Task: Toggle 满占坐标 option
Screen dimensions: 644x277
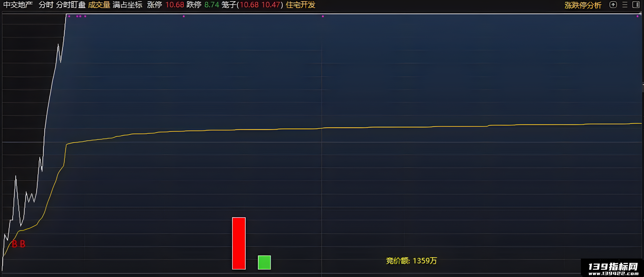Action: [127, 5]
